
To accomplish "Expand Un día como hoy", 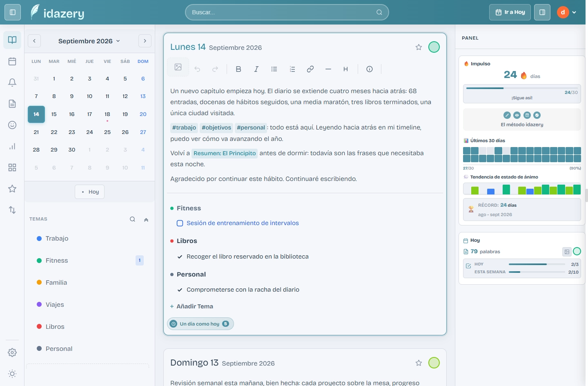I will tap(200, 324).
